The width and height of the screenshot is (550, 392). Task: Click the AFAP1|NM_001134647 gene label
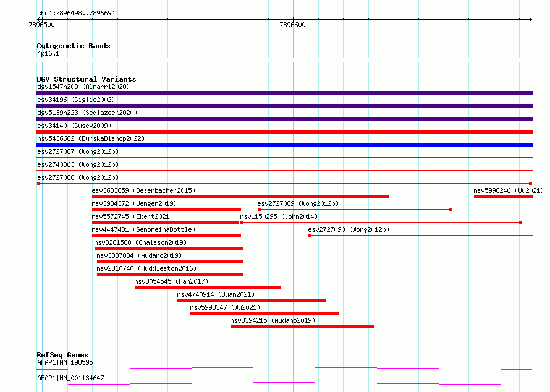click(70, 378)
